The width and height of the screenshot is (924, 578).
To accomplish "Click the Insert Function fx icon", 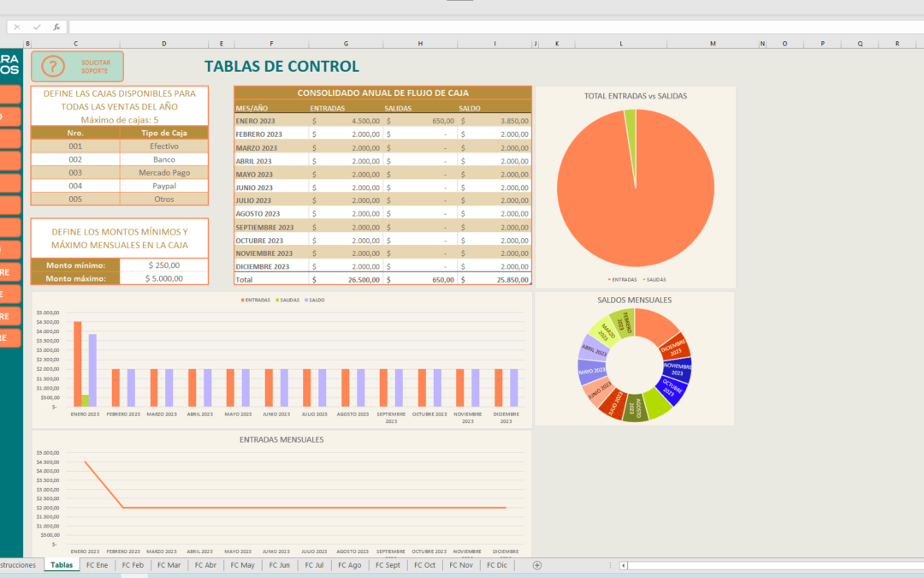I will click(56, 27).
